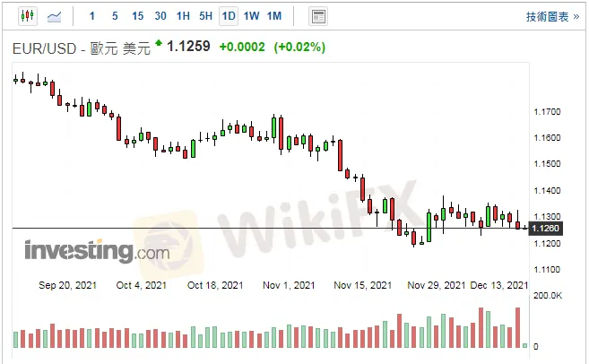589x364 pixels.
Task: Choose the 1D daily interval
Action: [x=229, y=16]
